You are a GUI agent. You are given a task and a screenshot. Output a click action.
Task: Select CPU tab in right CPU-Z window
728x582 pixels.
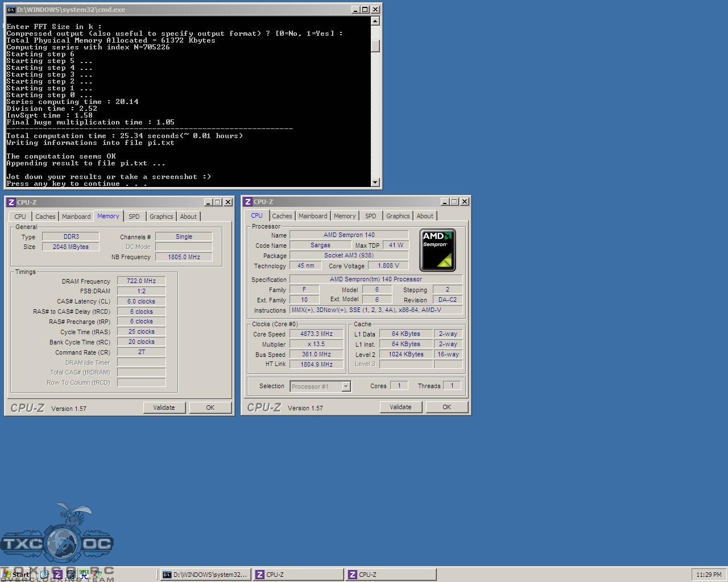(257, 215)
